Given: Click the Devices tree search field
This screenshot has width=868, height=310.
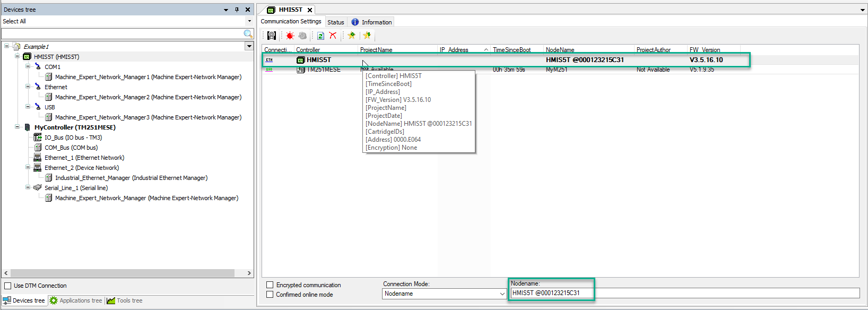Looking at the screenshot, I should coord(122,34).
